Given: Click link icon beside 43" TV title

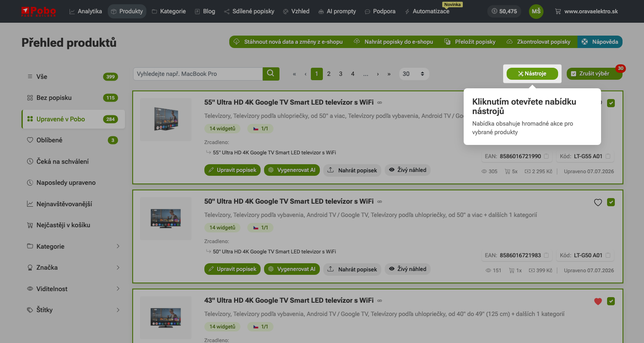Looking at the screenshot, I should pyautogui.click(x=380, y=301).
